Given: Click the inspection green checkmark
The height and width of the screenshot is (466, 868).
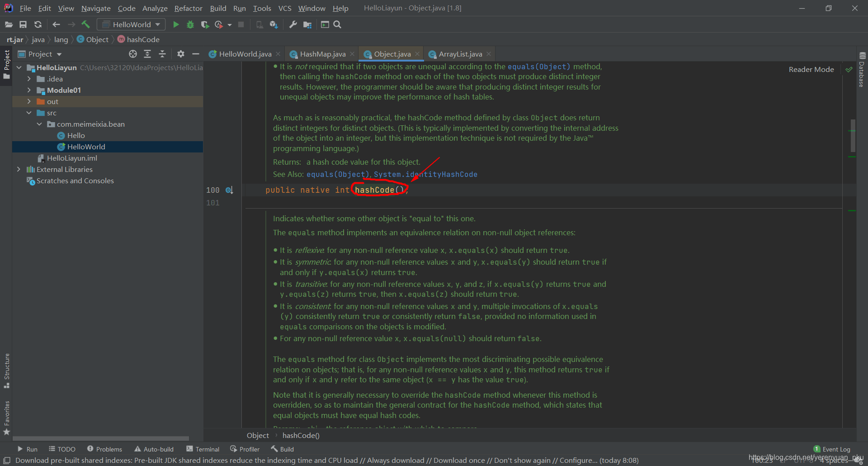Looking at the screenshot, I should coord(849,69).
